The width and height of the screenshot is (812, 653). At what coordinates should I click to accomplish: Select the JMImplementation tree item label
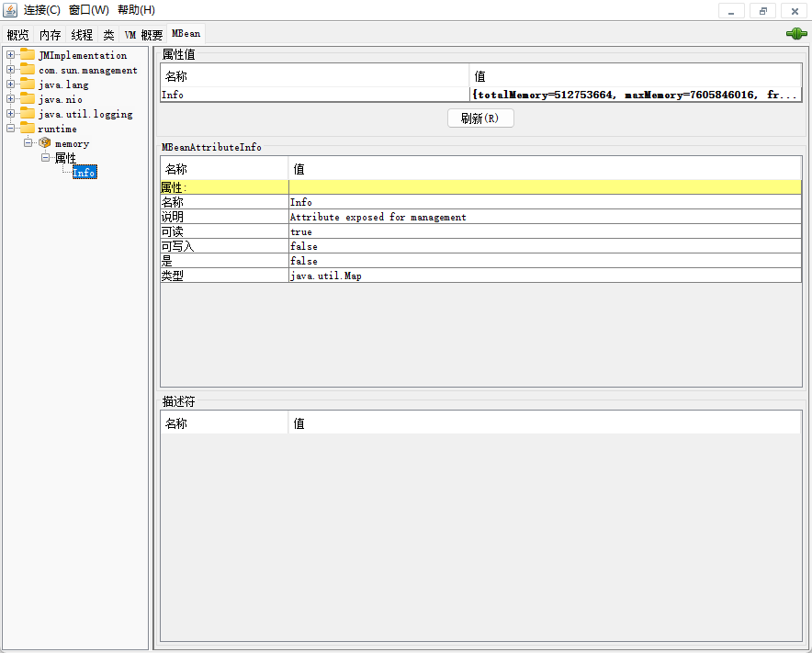[x=83, y=55]
